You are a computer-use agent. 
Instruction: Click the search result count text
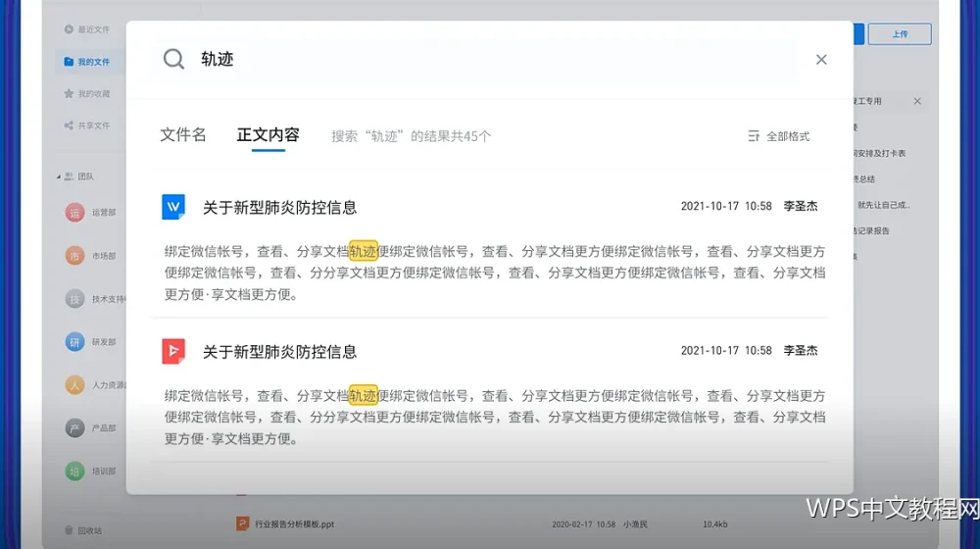412,136
